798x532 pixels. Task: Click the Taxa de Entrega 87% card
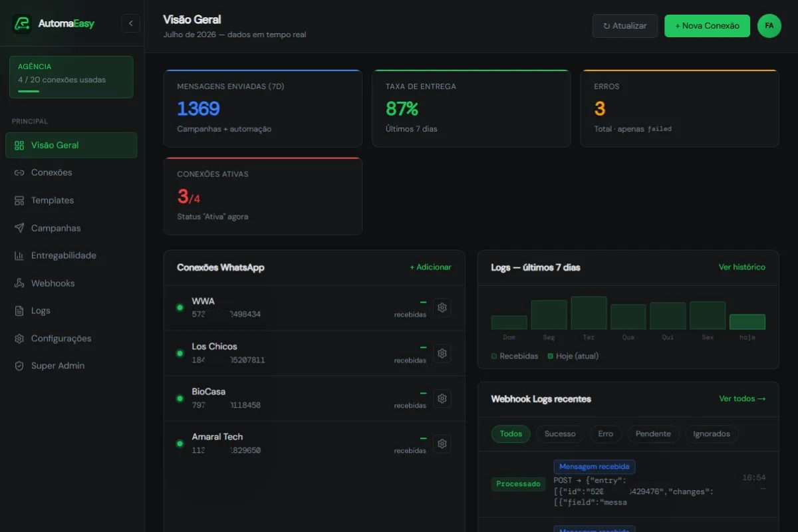pos(471,108)
